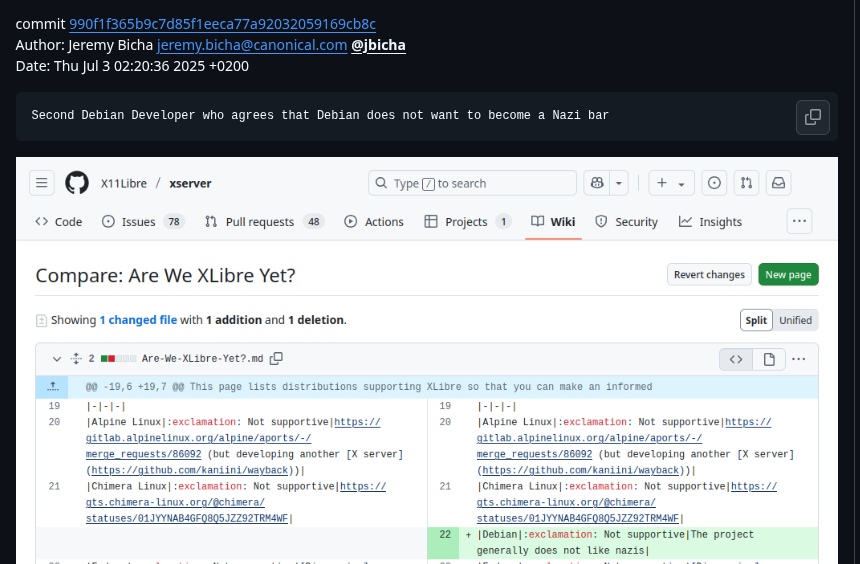
Task: Open the issues circle icon in header
Action: [714, 183]
